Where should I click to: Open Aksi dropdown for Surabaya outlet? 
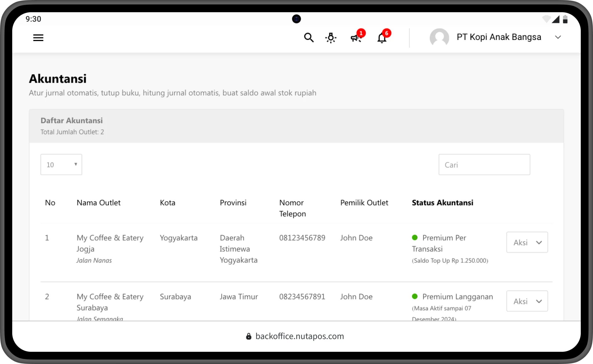click(x=527, y=301)
